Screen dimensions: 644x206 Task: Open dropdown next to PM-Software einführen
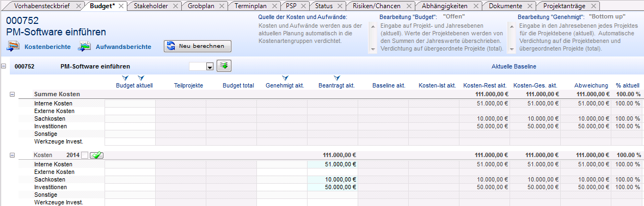[210, 66]
